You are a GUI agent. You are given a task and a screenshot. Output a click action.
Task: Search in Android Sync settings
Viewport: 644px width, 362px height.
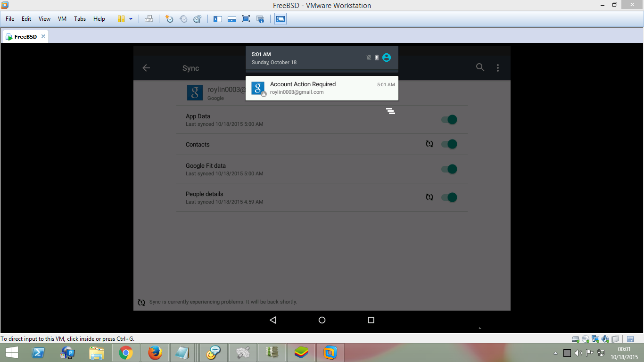(x=480, y=67)
